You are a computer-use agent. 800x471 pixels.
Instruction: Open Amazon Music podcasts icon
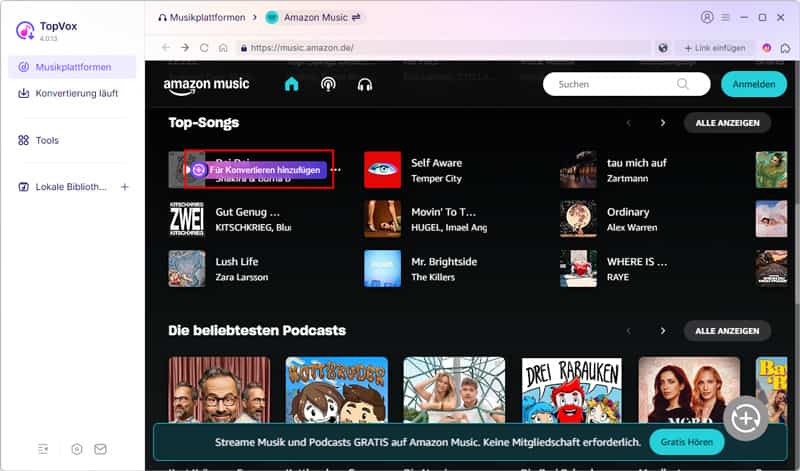click(x=328, y=84)
